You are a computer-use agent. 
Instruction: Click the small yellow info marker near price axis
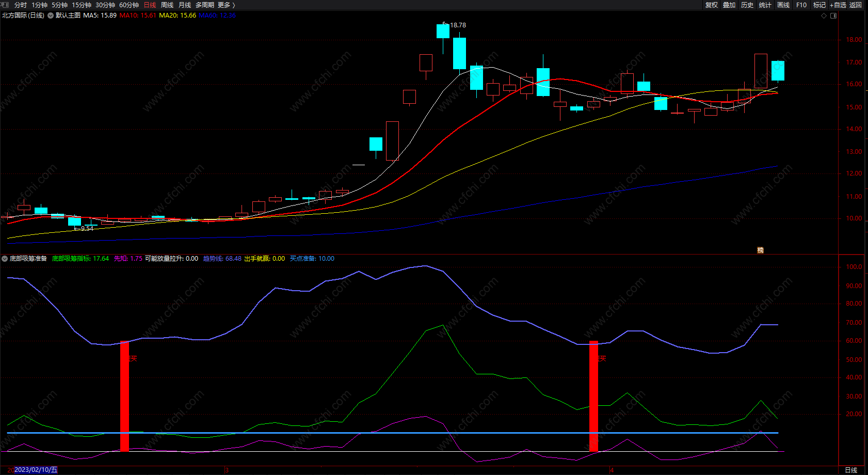(x=760, y=250)
